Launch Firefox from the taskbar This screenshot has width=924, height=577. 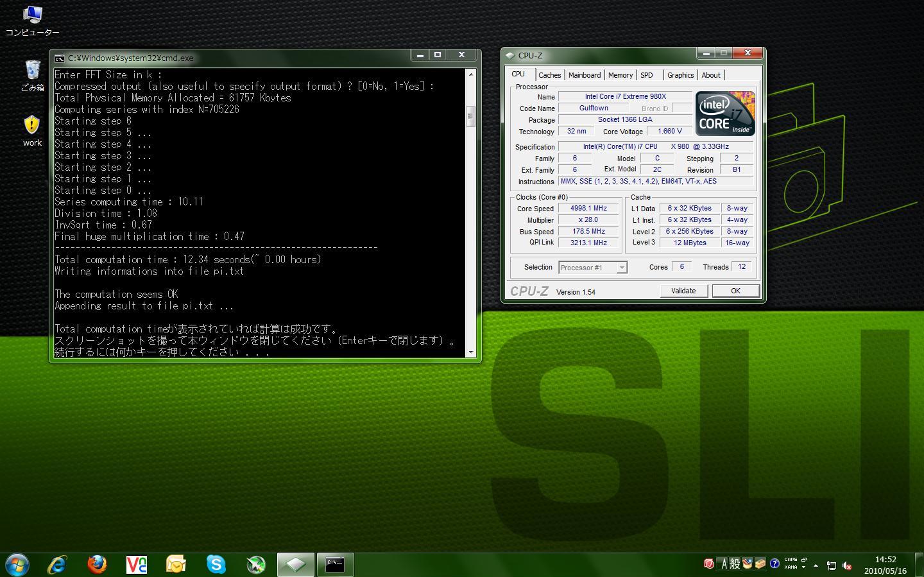[97, 564]
